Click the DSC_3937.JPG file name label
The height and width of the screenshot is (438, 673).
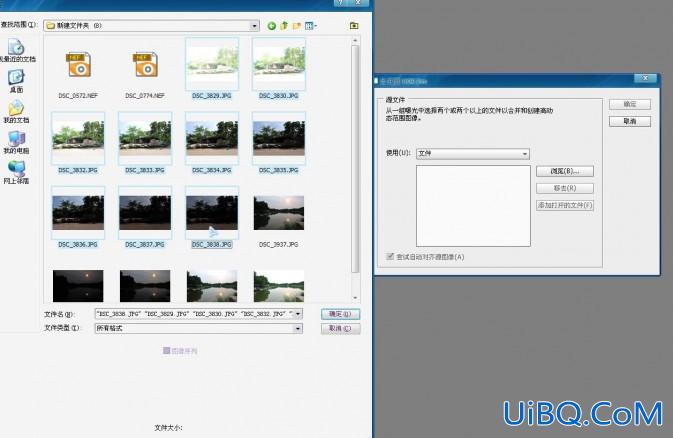coord(279,244)
